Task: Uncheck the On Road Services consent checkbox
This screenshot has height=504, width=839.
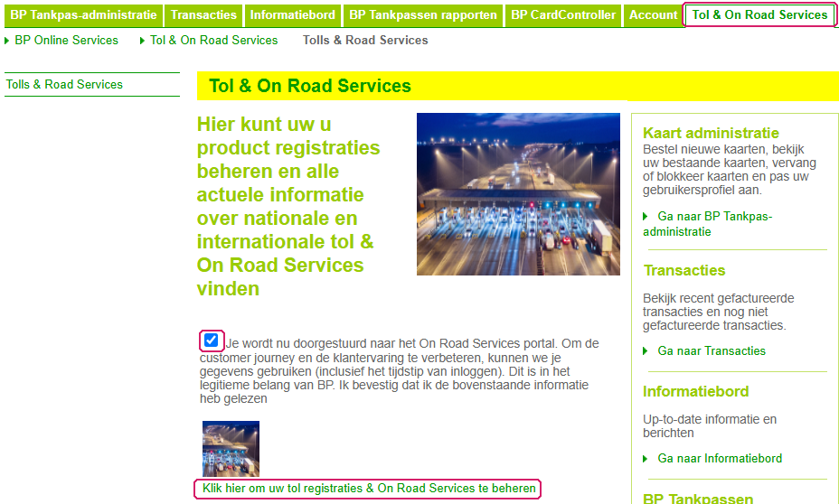Action: pyautogui.click(x=211, y=340)
